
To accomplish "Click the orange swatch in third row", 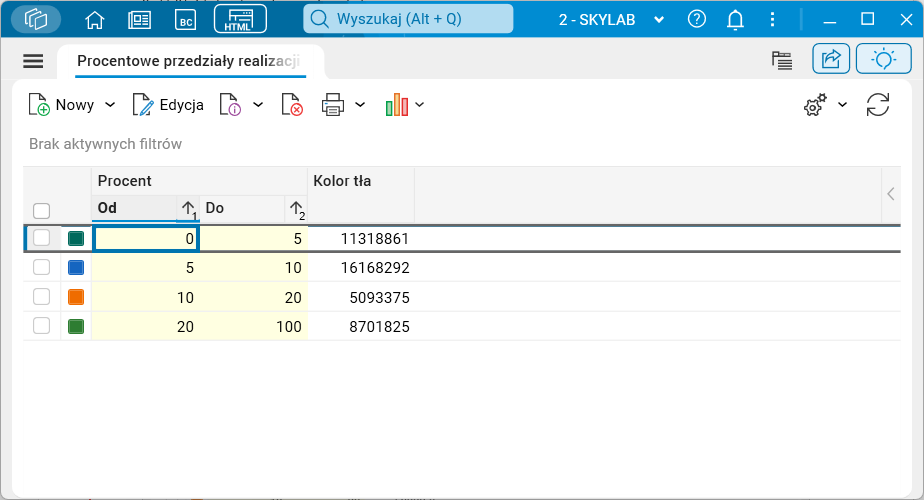I will point(76,297).
